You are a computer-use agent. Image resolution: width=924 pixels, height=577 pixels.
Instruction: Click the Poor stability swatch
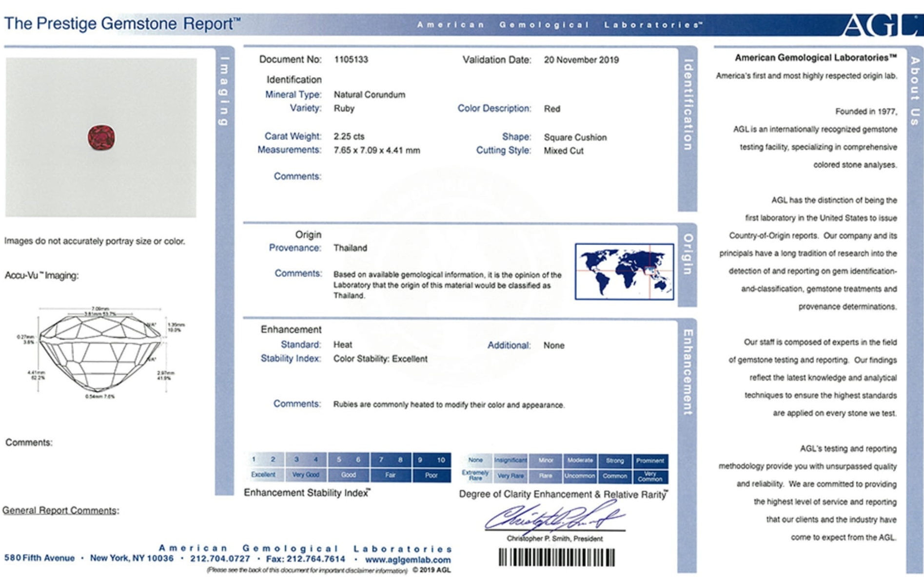tap(432, 475)
